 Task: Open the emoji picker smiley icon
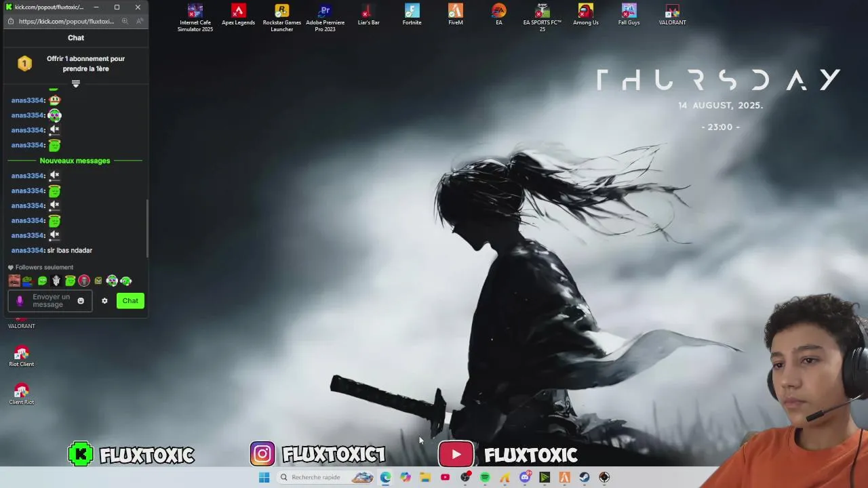tap(81, 301)
